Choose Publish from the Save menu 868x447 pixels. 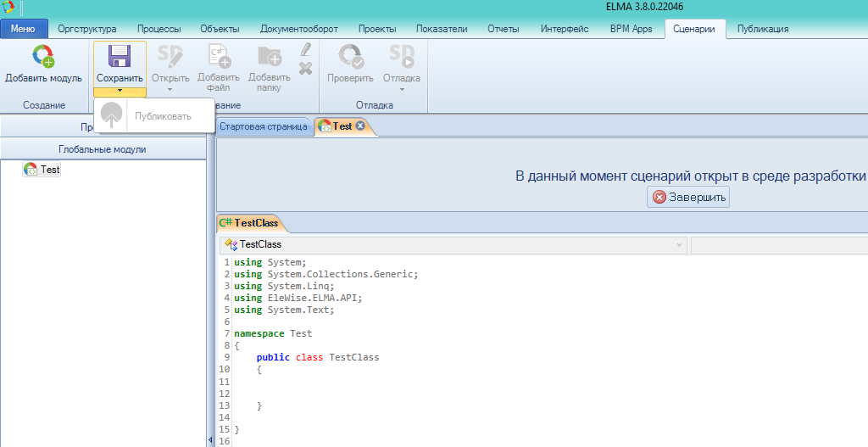pos(163,116)
